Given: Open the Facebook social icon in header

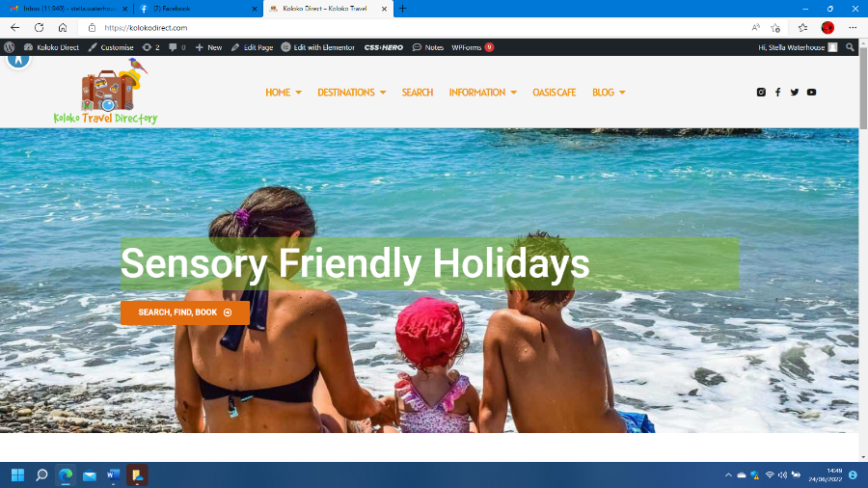Looking at the screenshot, I should (777, 93).
